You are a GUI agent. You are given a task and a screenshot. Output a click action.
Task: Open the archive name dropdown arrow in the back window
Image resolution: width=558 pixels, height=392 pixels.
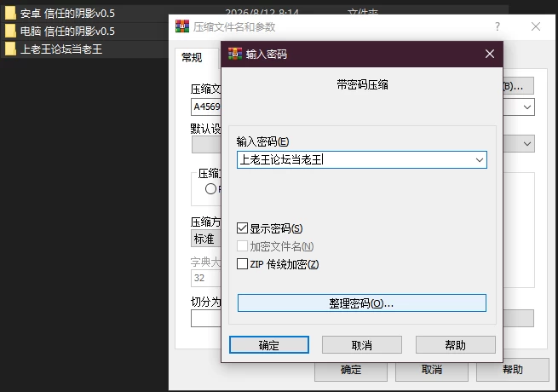click(527, 107)
